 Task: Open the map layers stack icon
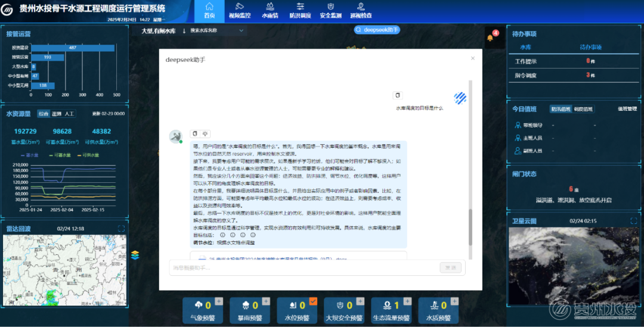135,255
